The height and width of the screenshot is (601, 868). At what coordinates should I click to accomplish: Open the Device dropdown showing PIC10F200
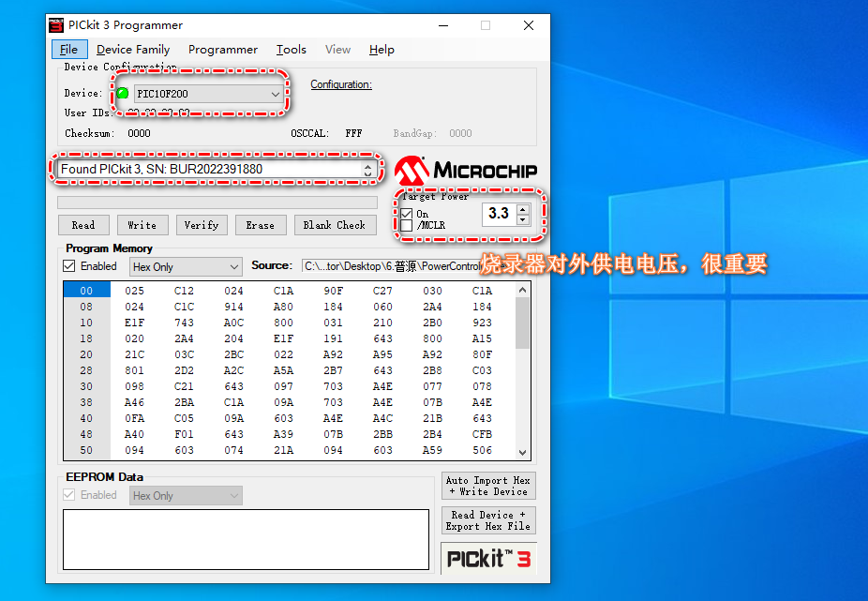209,94
